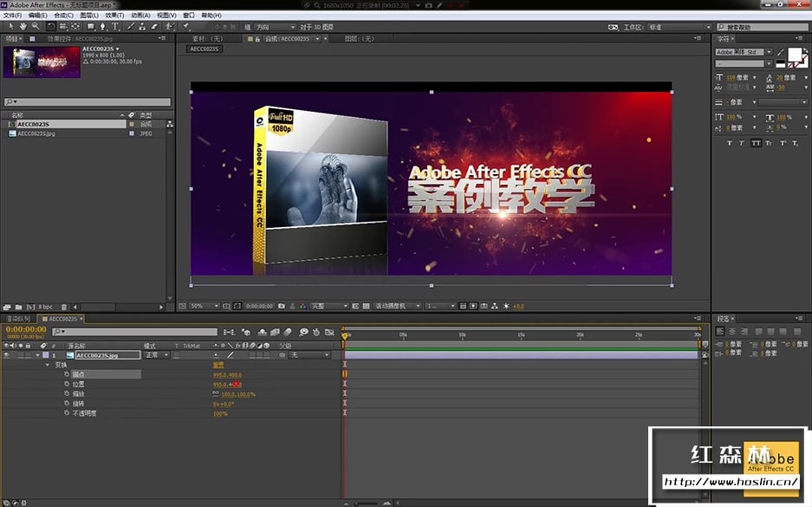Click the Draft 3D cube icon in timeline
The image size is (812, 507).
point(246,332)
